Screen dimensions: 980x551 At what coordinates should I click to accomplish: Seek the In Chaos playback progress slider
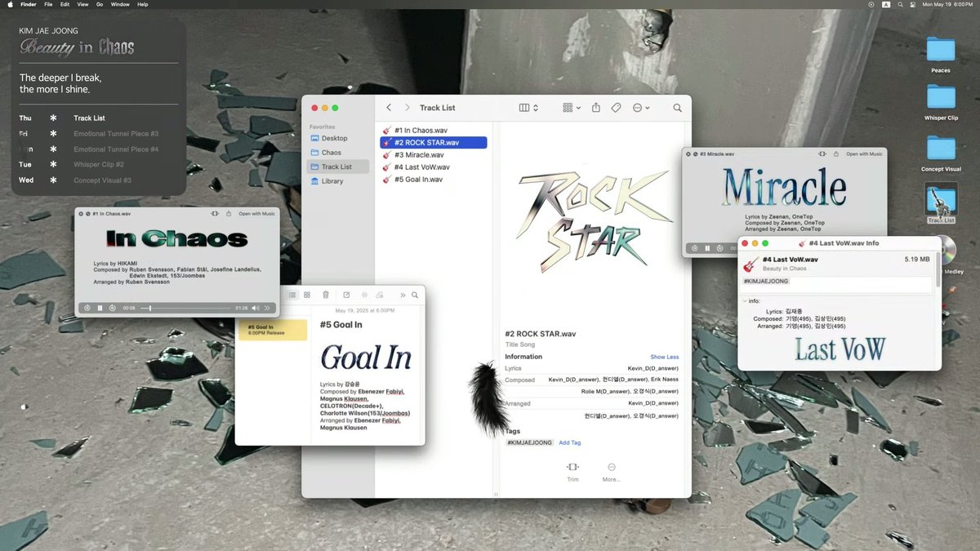point(185,308)
